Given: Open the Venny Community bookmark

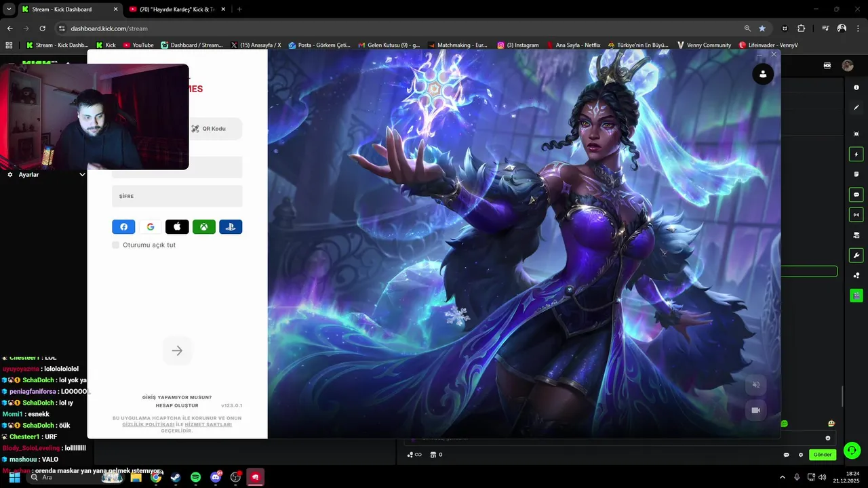Looking at the screenshot, I should 704,45.
